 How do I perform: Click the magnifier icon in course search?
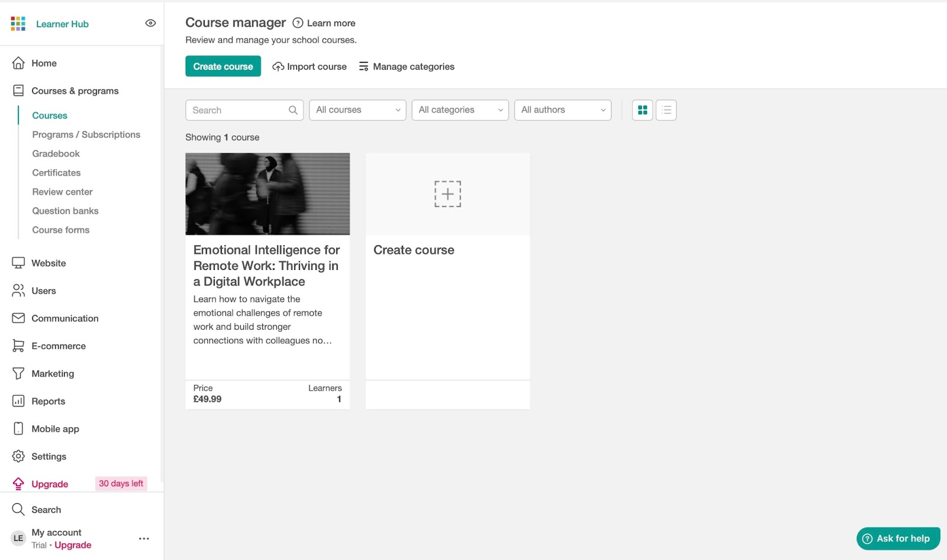tap(293, 110)
